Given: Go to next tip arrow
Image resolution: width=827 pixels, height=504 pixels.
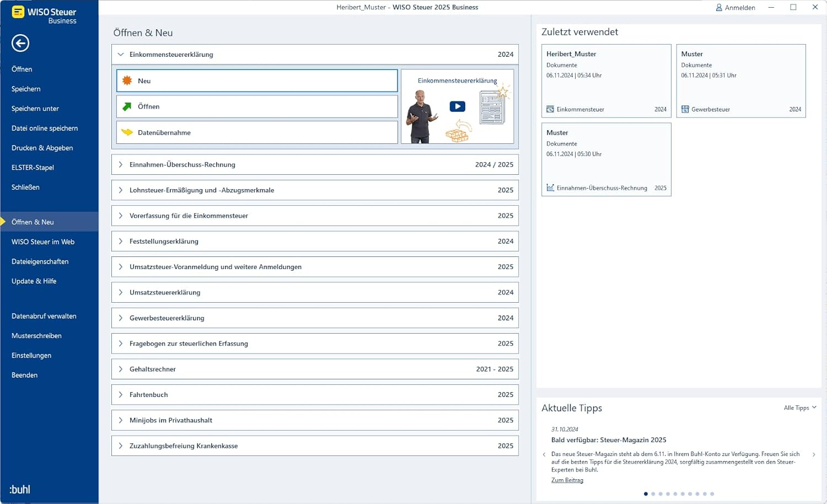Looking at the screenshot, I should pyautogui.click(x=814, y=454).
